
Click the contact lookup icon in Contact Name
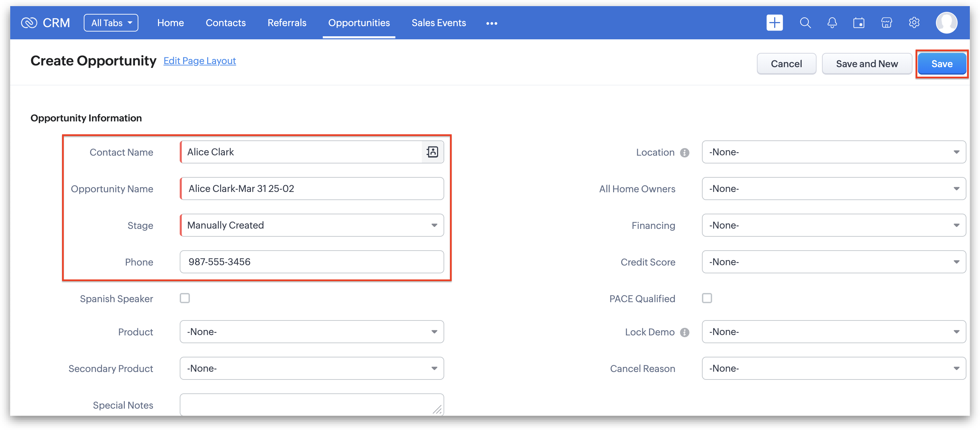[433, 152]
